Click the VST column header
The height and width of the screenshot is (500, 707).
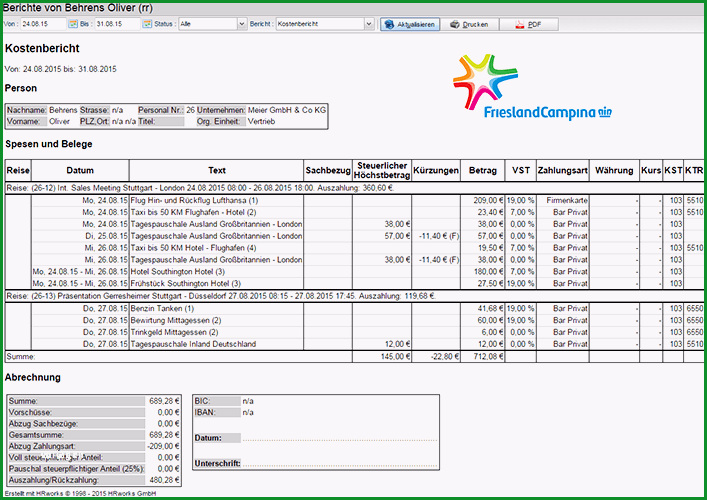click(x=521, y=170)
